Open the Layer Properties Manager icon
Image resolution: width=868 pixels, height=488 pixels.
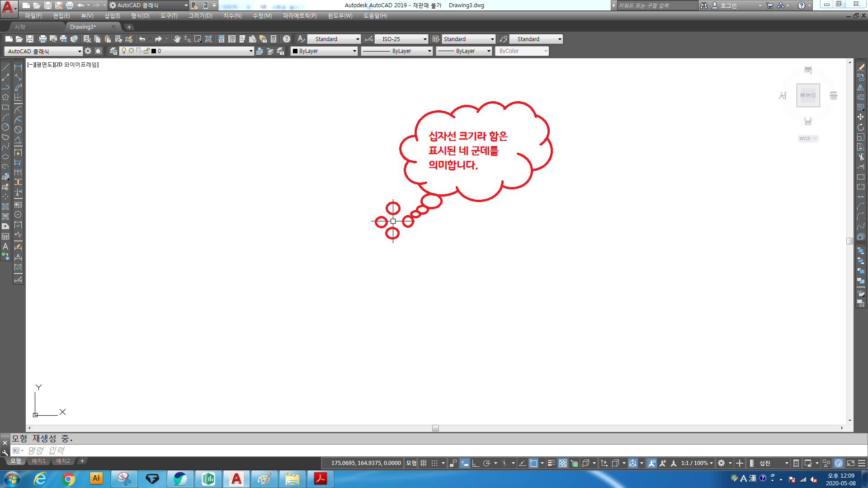pyautogui.click(x=113, y=51)
